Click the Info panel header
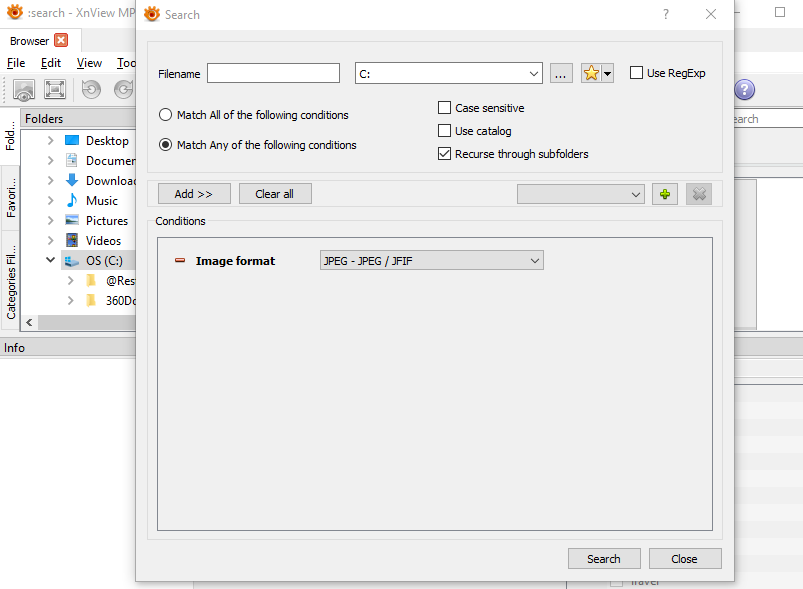The height and width of the screenshot is (589, 803). (68, 348)
